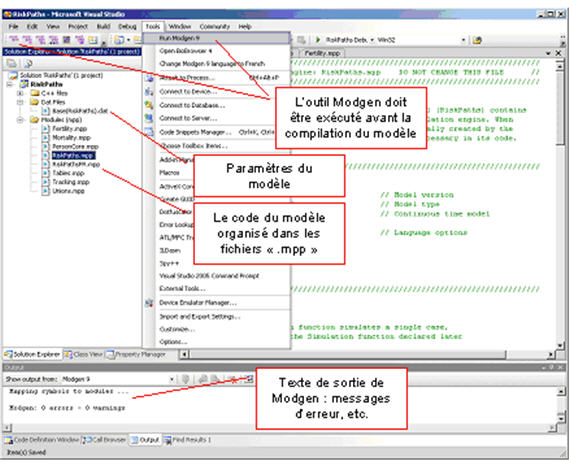
Task: Clear all output with the red X icon
Action: [x=233, y=380]
